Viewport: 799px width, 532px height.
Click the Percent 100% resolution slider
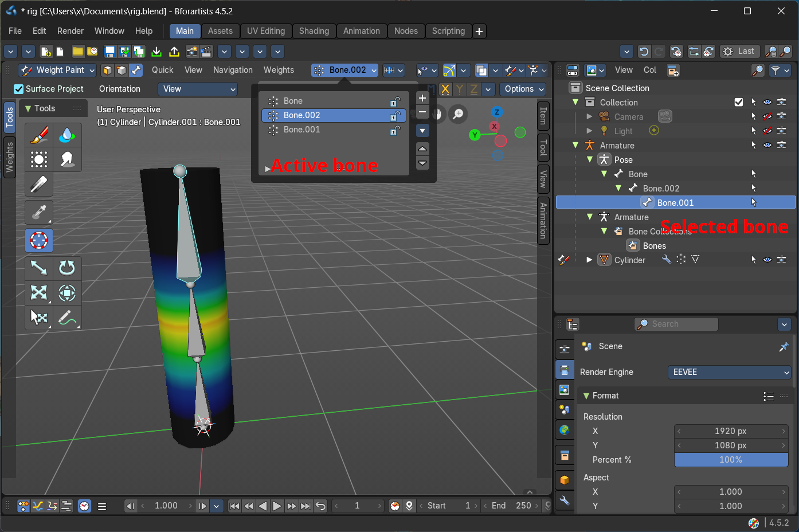point(731,460)
